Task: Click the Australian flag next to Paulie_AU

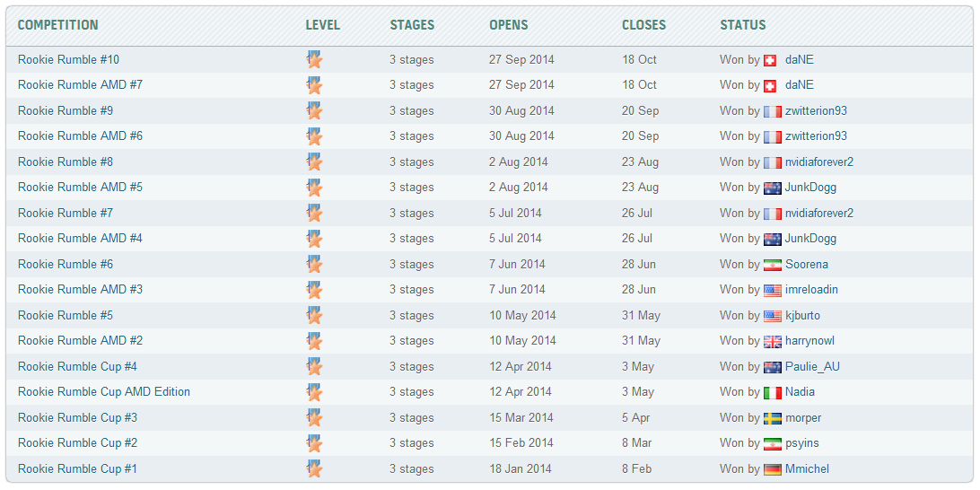Action: (x=773, y=367)
